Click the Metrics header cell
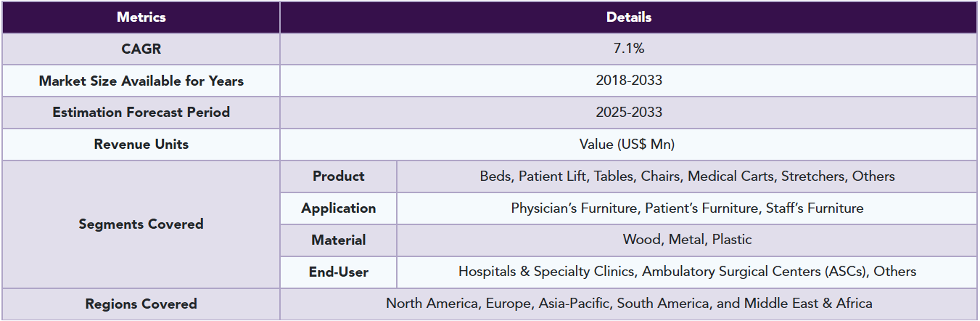Screen dimensions: 980x321 click(141, 17)
